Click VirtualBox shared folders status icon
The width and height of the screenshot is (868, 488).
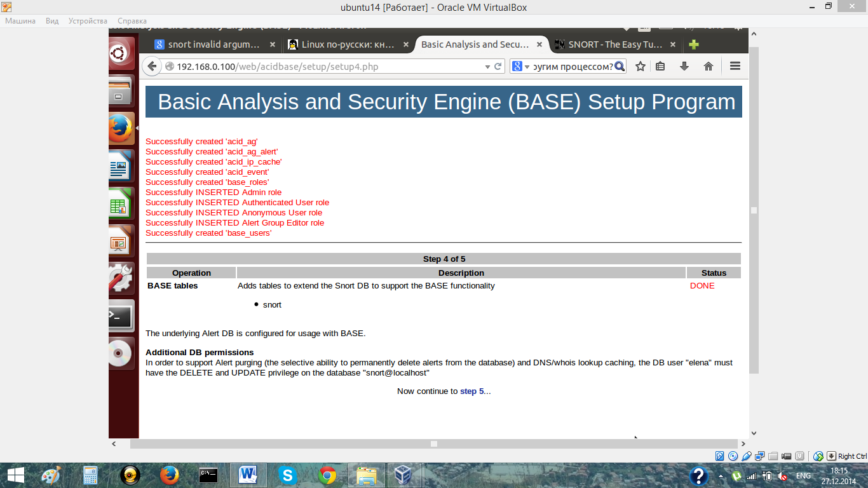[773, 456]
